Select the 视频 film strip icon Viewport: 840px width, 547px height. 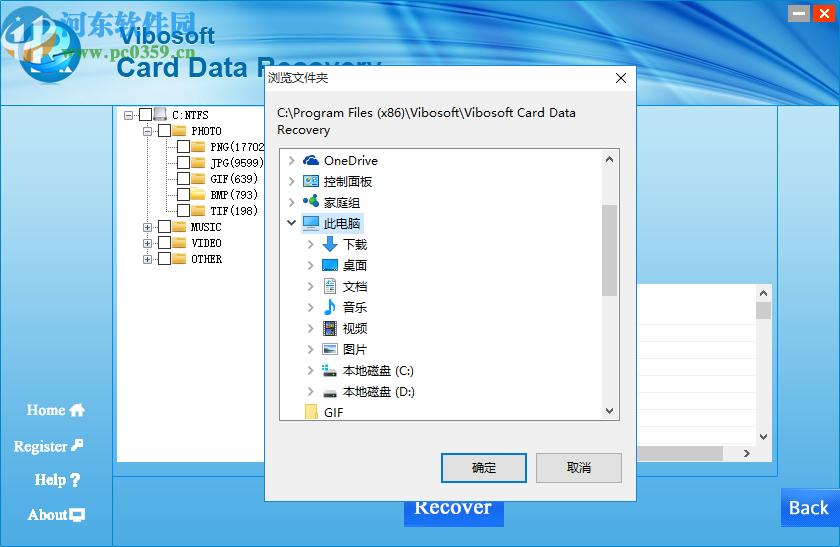(x=330, y=328)
